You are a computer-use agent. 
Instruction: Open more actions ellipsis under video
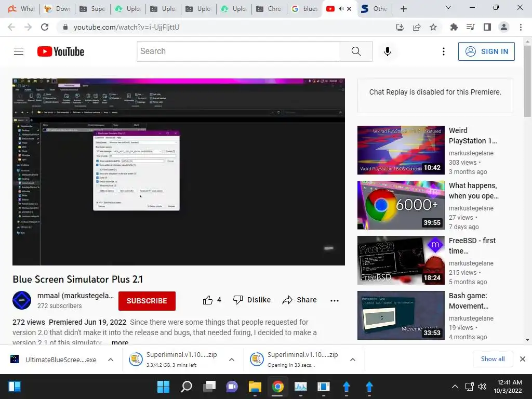(x=335, y=301)
